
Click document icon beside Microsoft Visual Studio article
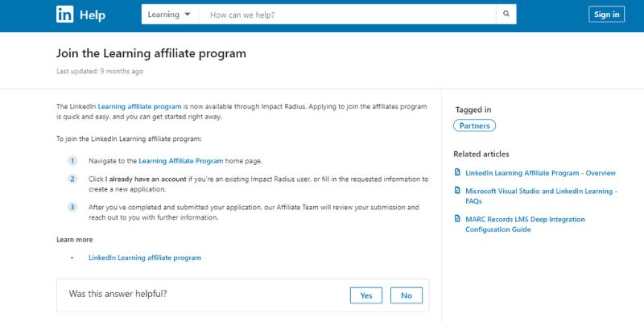tap(457, 190)
